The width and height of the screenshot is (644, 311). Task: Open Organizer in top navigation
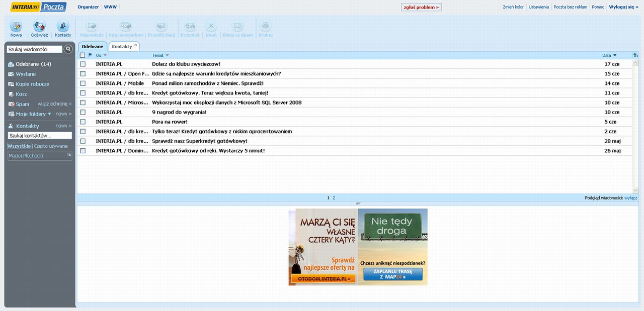pyautogui.click(x=88, y=7)
